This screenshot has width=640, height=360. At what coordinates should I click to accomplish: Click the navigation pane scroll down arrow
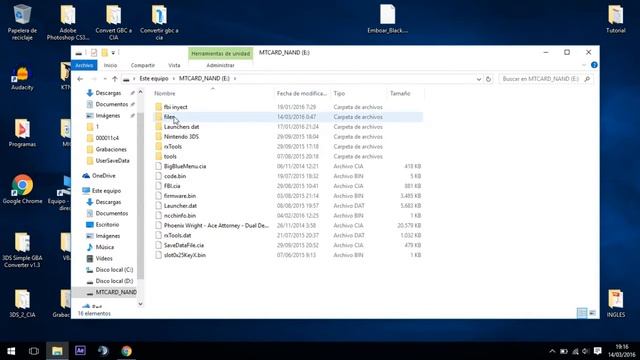tap(140, 304)
